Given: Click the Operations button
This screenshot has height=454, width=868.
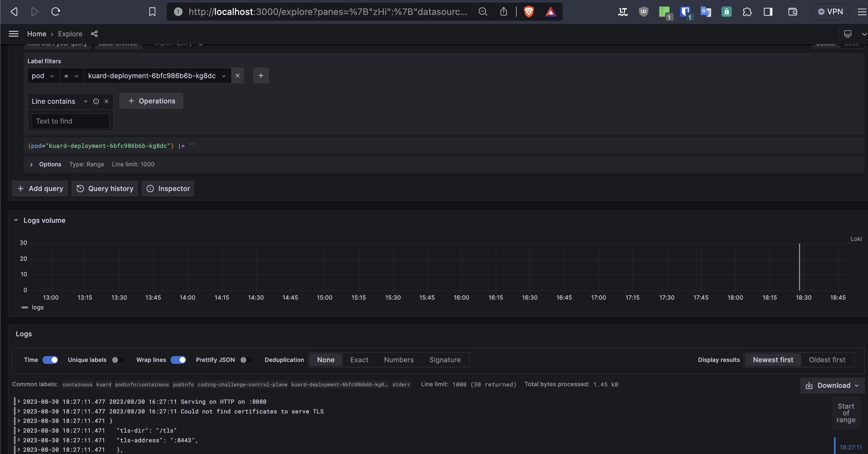Looking at the screenshot, I should point(151,101).
